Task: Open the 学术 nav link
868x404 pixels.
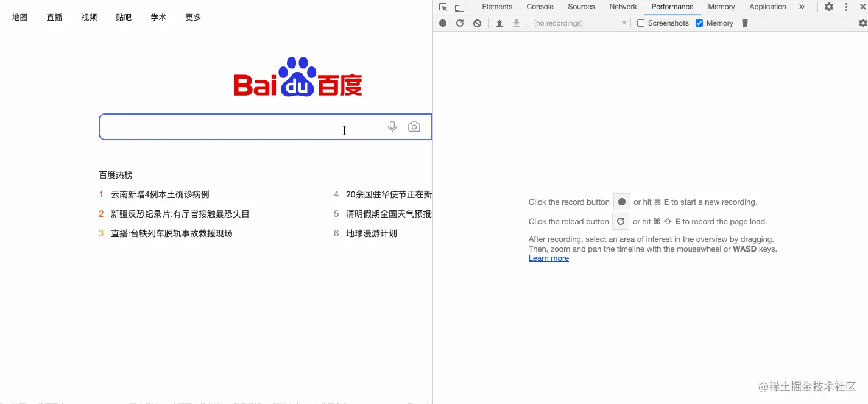Action: [158, 17]
